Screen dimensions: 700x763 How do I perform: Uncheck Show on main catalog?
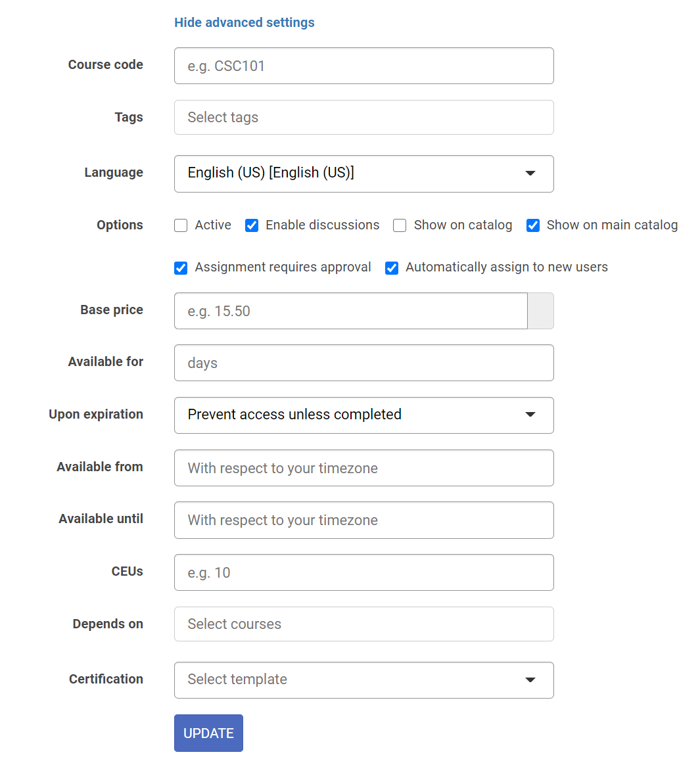click(533, 225)
